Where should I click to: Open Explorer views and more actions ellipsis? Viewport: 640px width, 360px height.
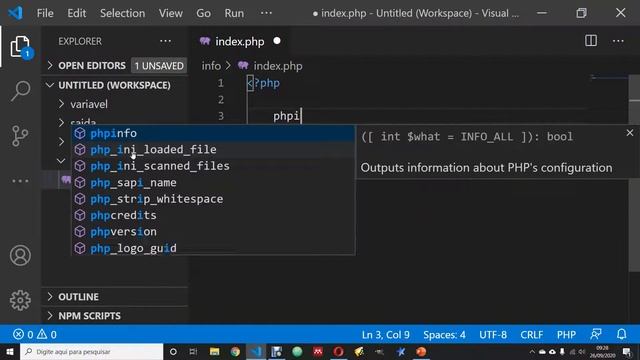165,41
